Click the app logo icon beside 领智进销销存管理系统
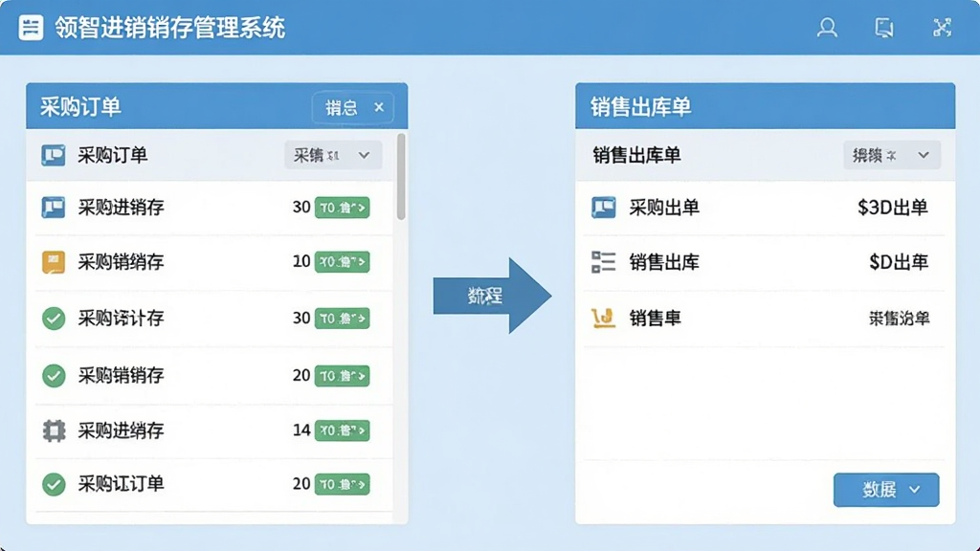980x551 pixels. (31, 28)
